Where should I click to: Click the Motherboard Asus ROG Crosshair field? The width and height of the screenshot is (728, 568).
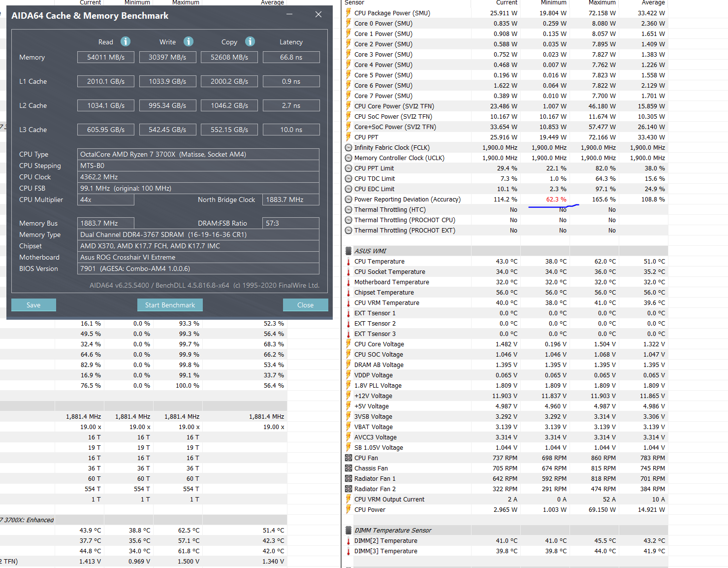[198, 257]
